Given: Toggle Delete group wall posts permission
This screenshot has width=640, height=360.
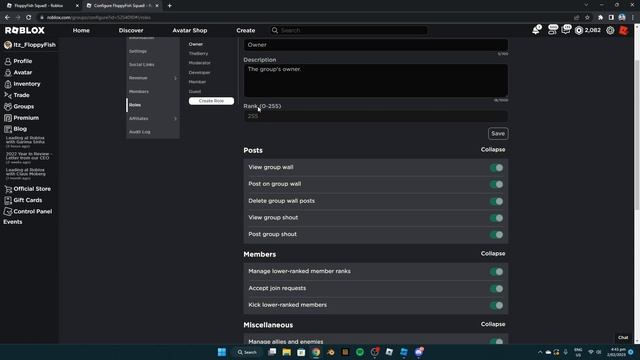Looking at the screenshot, I should (x=496, y=201).
